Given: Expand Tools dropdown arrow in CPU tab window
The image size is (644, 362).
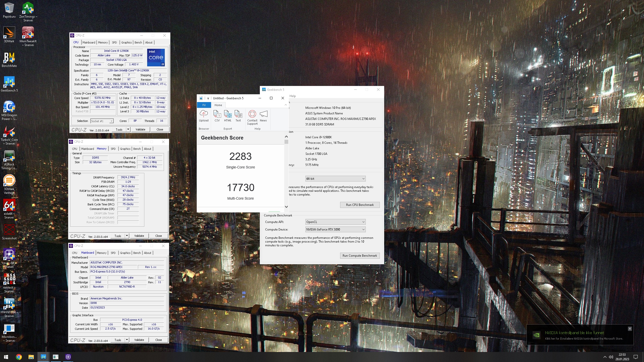Looking at the screenshot, I should (x=128, y=129).
